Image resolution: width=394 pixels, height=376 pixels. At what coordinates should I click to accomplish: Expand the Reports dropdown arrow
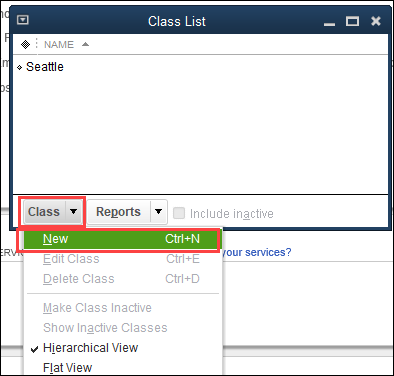[158, 212]
